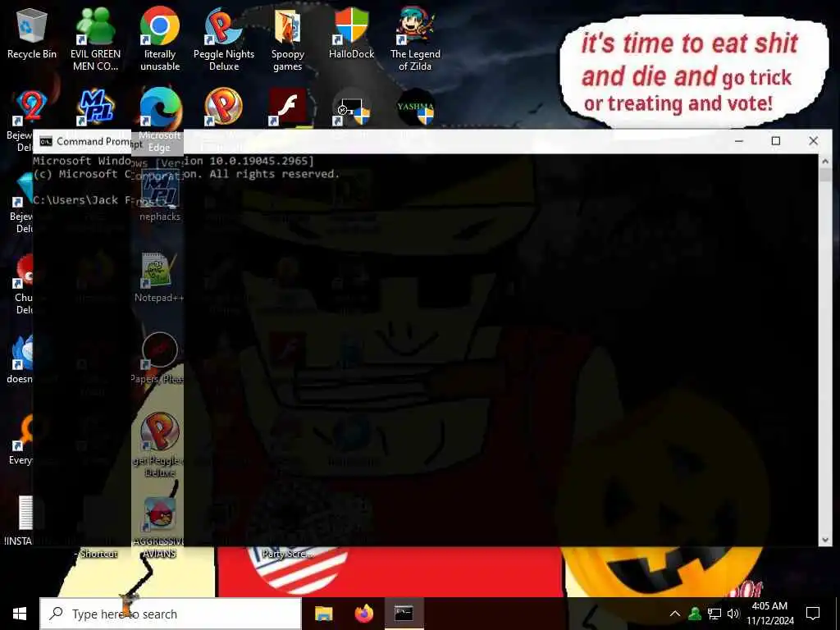Maximize the Command Prompt window
The width and height of the screenshot is (840, 630).
click(x=776, y=141)
